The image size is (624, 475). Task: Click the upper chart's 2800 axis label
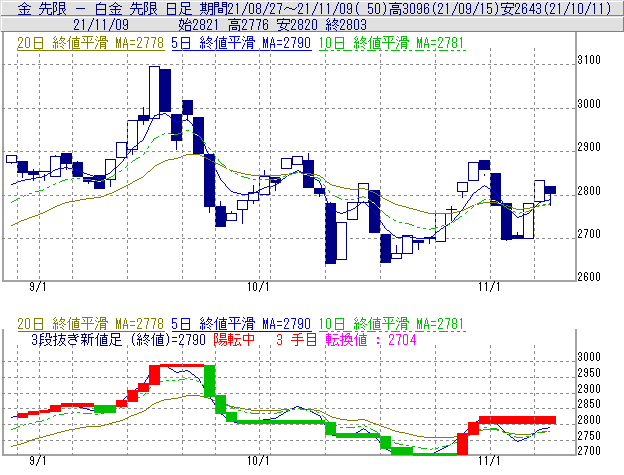589,191
